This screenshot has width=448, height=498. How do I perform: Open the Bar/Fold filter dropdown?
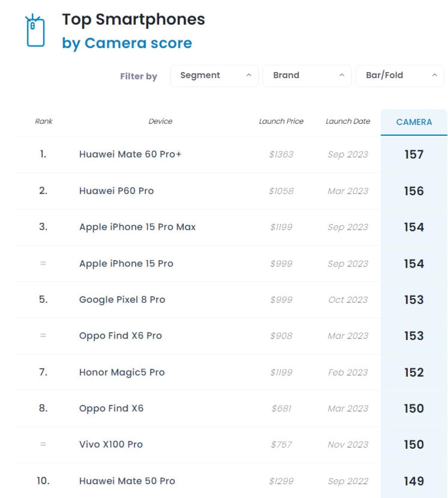point(399,76)
